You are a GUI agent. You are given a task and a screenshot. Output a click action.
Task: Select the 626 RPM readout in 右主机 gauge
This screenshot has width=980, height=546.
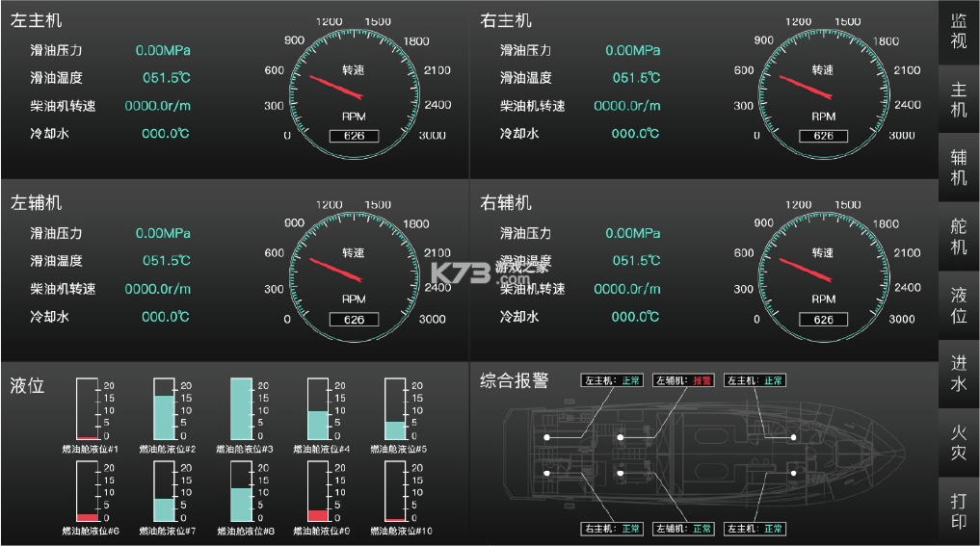(x=824, y=136)
